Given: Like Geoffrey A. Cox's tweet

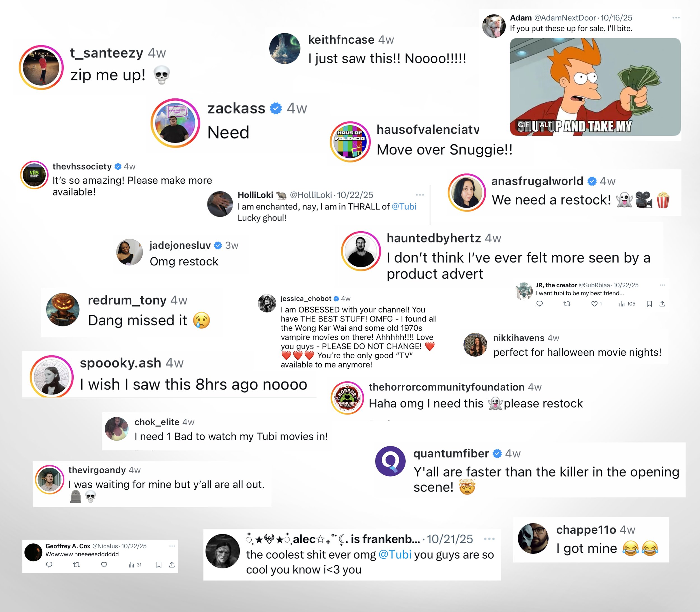Looking at the screenshot, I should (x=104, y=565).
